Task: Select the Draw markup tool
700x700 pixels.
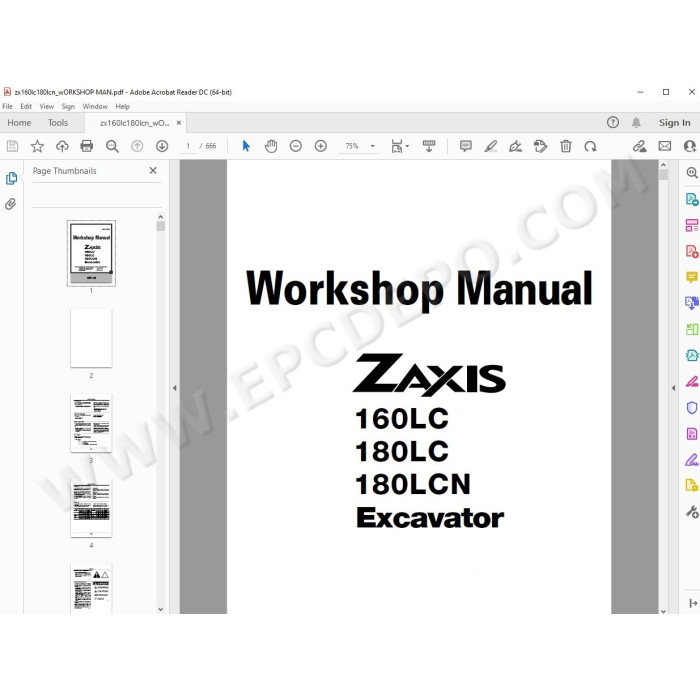Action: point(516,146)
